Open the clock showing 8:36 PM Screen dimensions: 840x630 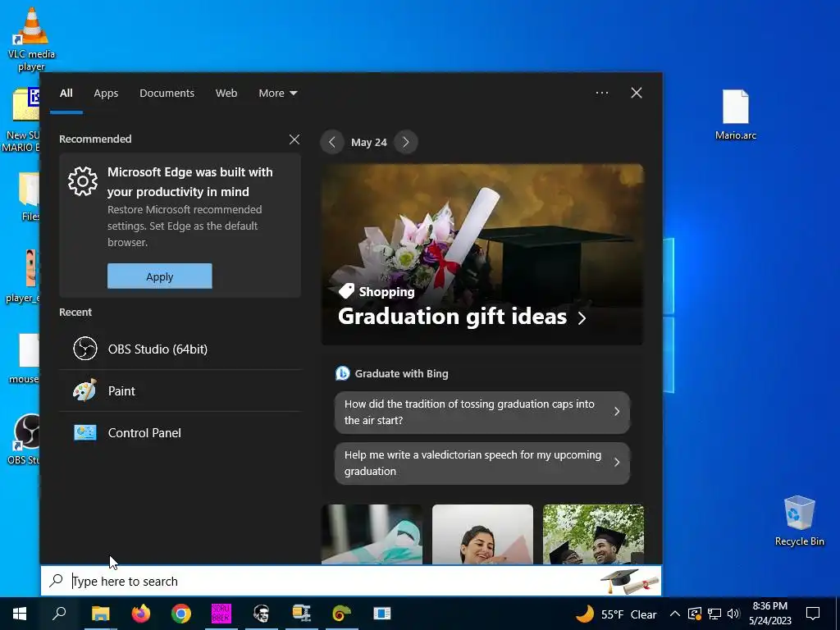[x=769, y=614]
